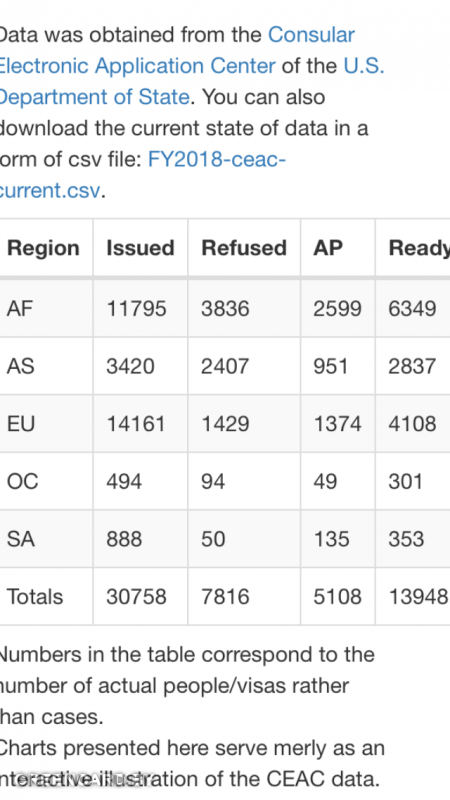450x800 pixels.
Task: Select the EU region row label
Action: point(20,424)
